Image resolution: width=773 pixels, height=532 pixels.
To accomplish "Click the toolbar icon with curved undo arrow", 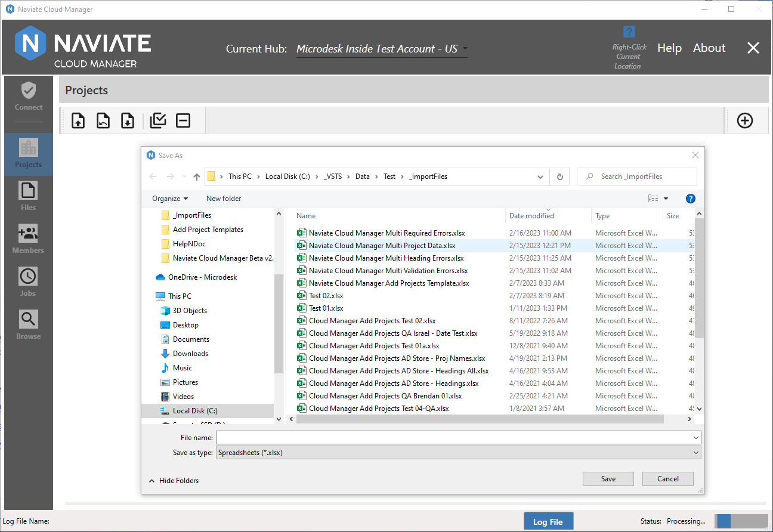I will point(103,120).
